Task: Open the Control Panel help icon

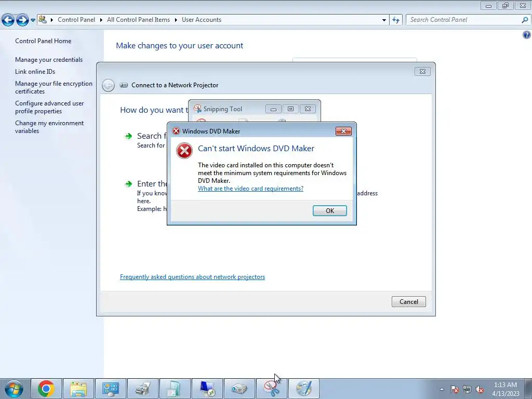Action: [527, 35]
